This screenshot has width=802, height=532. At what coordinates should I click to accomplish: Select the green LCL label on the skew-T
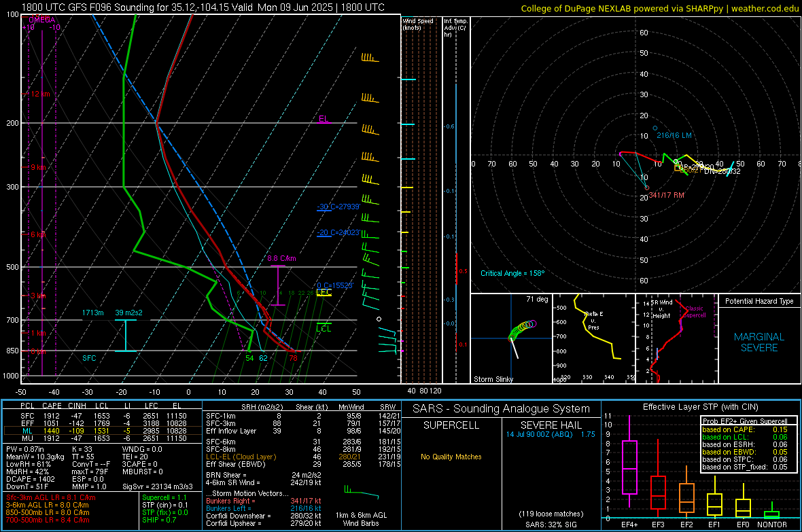[x=324, y=328]
